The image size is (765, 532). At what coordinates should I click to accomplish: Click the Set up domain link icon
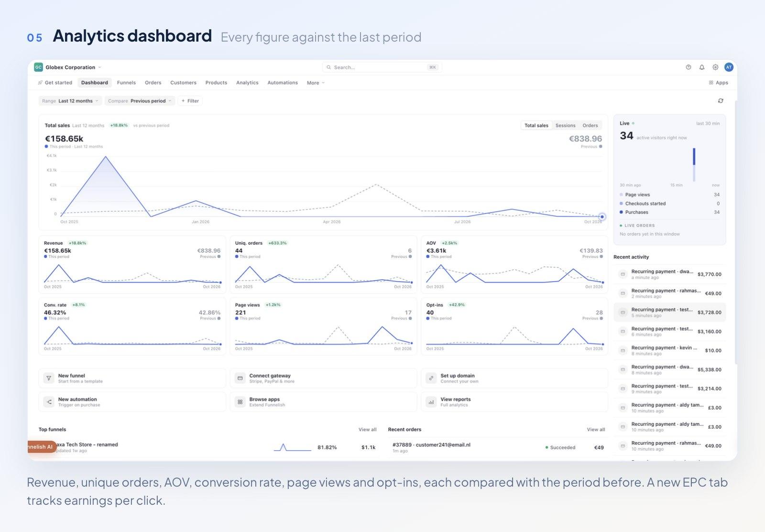[431, 378]
